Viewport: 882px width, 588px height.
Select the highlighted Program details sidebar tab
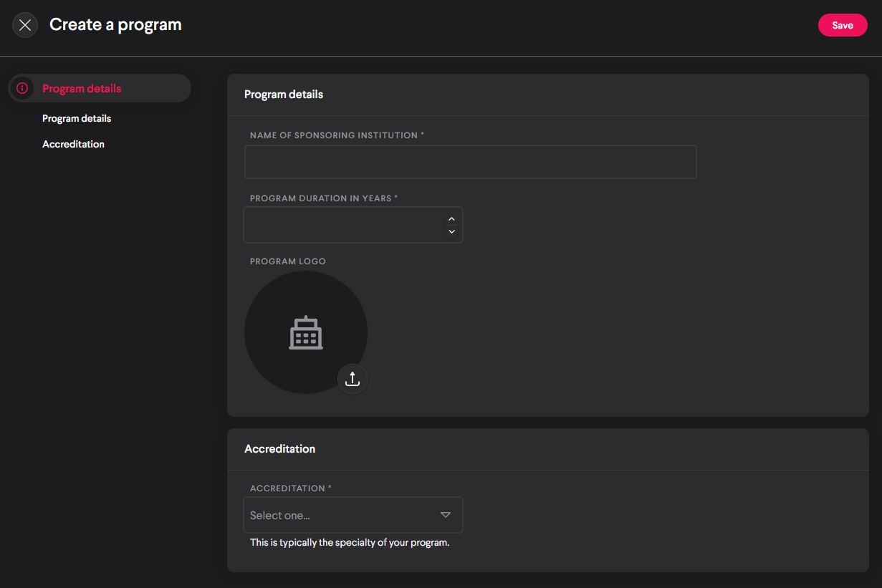pos(82,89)
